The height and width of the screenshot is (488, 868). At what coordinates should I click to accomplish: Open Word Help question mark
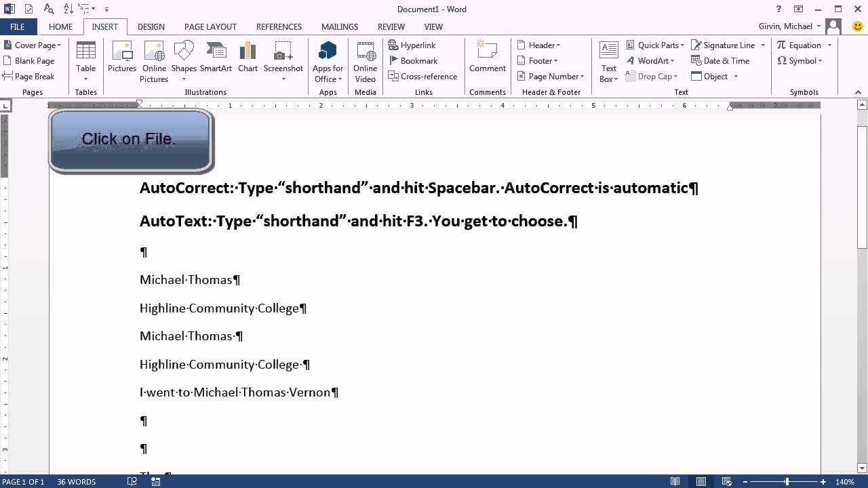779,9
